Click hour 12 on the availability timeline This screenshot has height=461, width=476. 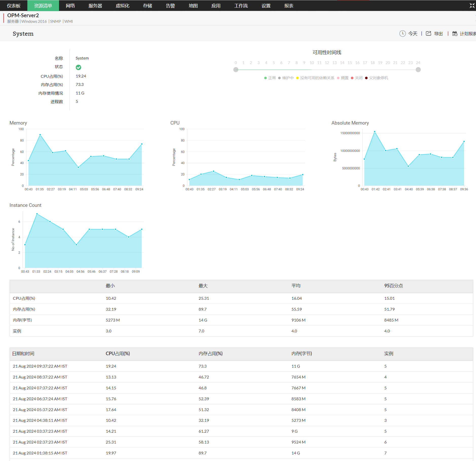(327, 63)
